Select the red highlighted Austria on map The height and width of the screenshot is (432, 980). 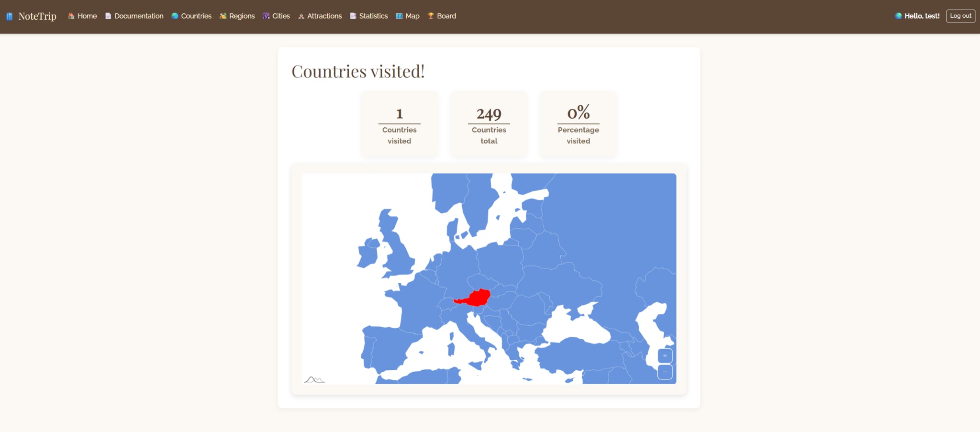click(476, 298)
